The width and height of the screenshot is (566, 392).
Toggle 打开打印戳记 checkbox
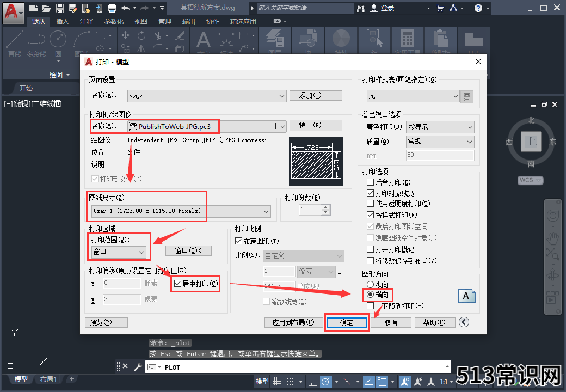point(370,249)
